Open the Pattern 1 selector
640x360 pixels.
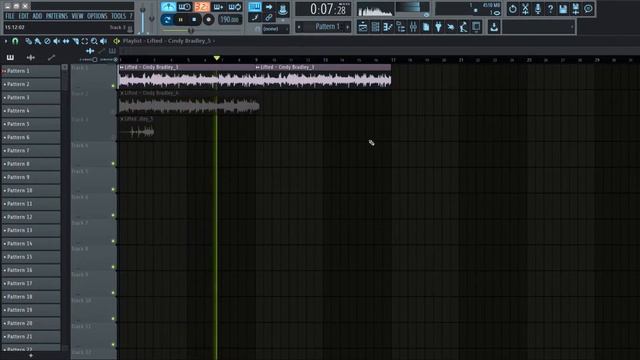point(327,27)
